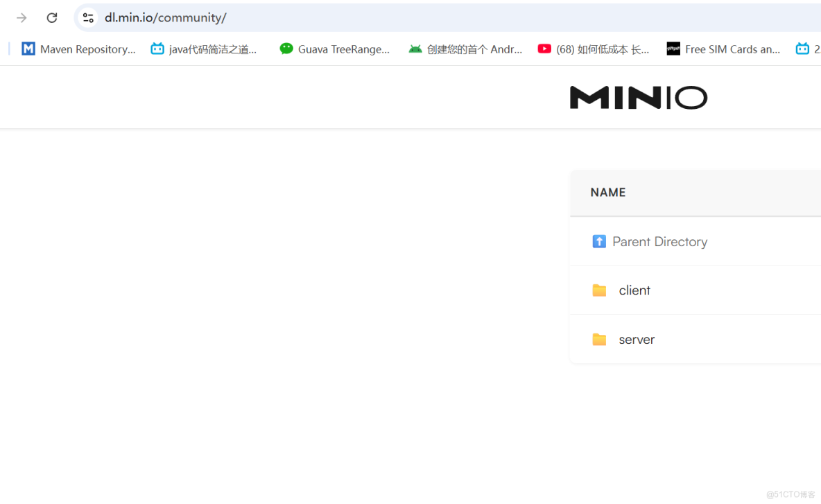
Task: Click the yellow folder icon beside server
Action: click(x=599, y=339)
